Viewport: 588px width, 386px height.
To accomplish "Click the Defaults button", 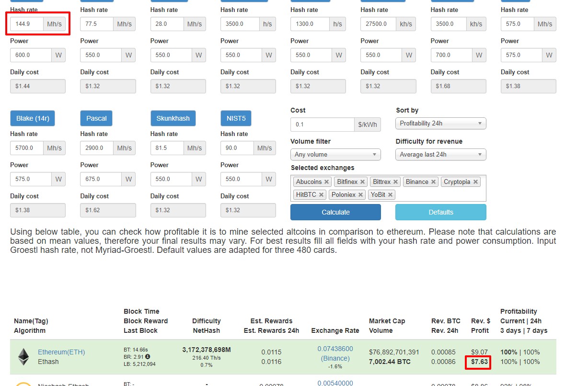I will [441, 212].
